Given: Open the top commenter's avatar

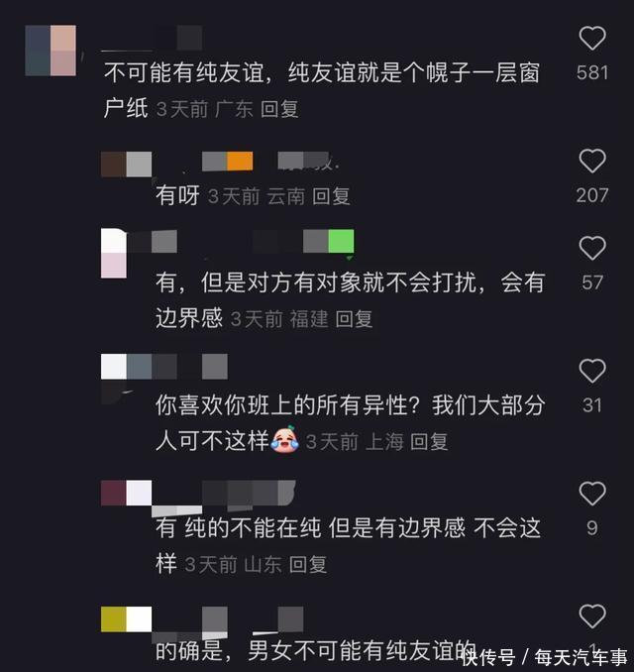Looking at the screenshot, I should tap(51, 51).
